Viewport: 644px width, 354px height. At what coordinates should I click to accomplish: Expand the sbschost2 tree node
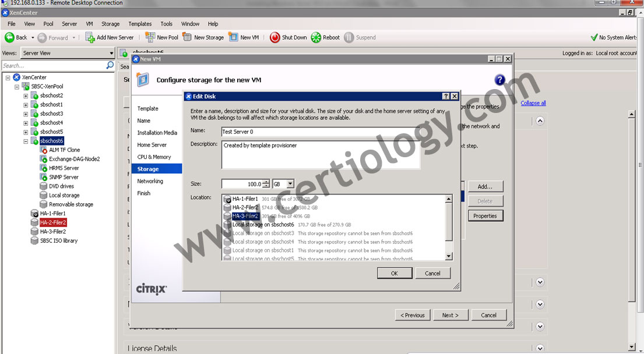pyautogui.click(x=26, y=96)
